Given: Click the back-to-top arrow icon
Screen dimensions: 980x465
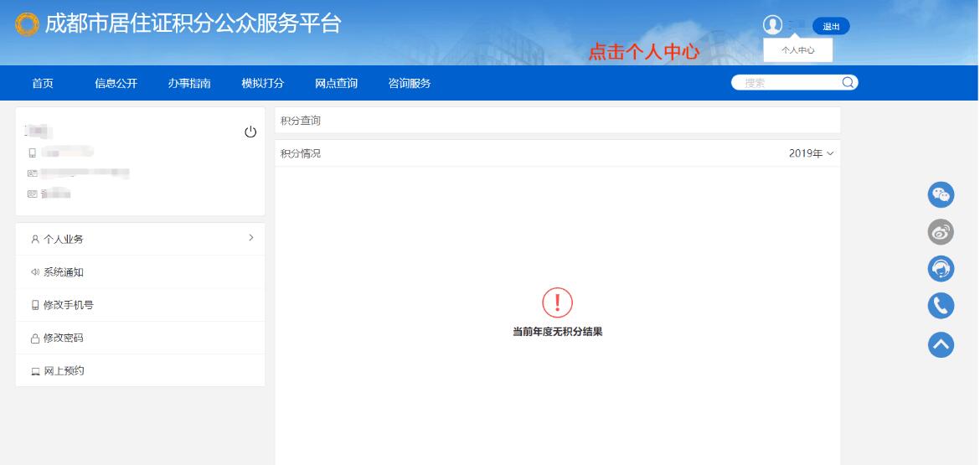Looking at the screenshot, I should coord(941,344).
